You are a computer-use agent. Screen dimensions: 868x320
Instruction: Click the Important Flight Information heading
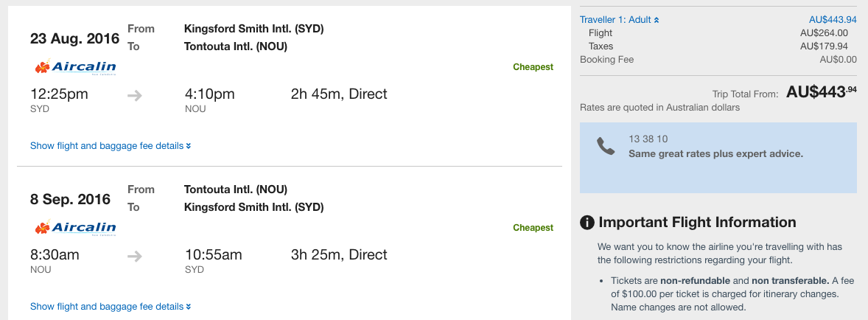(698, 223)
